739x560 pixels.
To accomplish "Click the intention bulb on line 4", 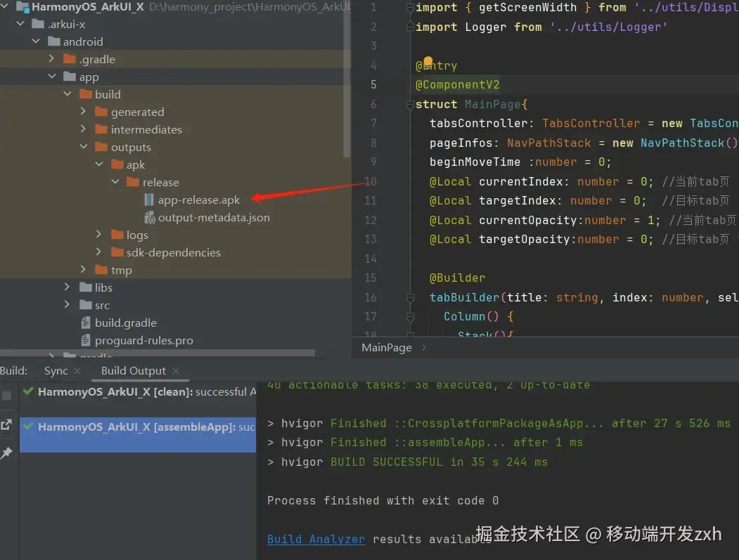I will coord(428,62).
